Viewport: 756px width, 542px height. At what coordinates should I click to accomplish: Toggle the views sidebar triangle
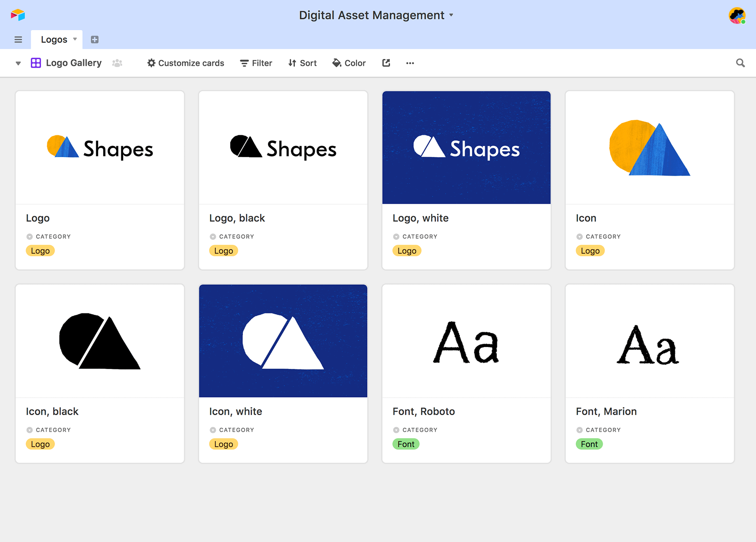pos(18,63)
